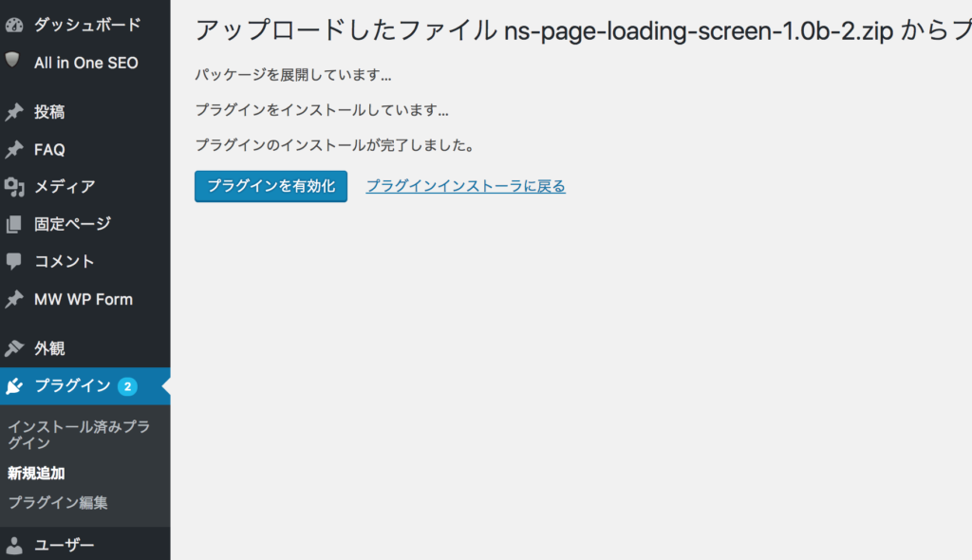The image size is (972, 560).
Task: Select 新規追加 in the plugins submenu
Action: click(36, 473)
